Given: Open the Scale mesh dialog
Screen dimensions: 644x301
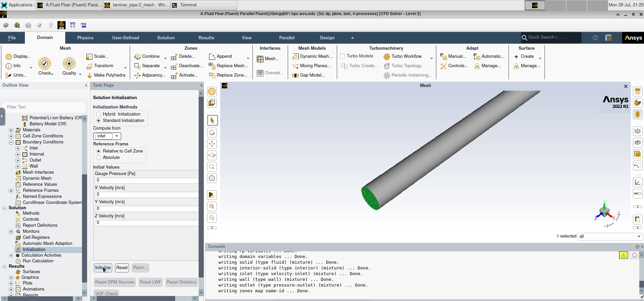Looking at the screenshot, I should [97, 56].
